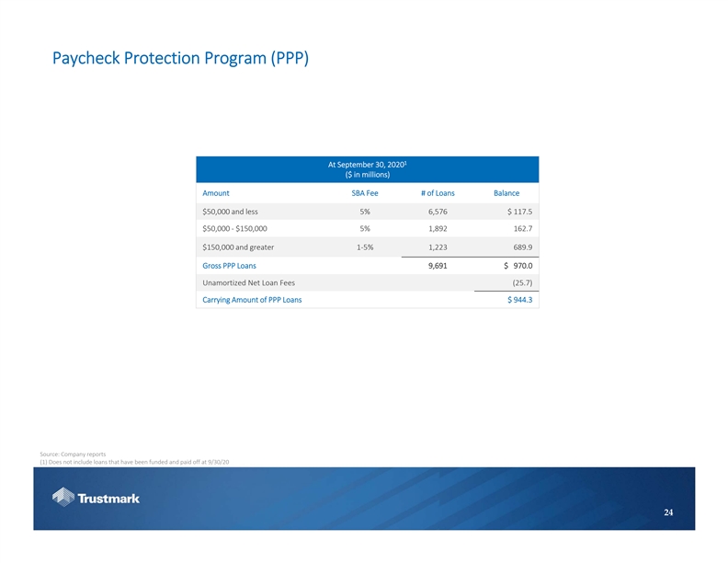Image resolution: width=728 pixels, height=563 pixels.
Task: Click the Balance column header
Action: click(x=506, y=193)
